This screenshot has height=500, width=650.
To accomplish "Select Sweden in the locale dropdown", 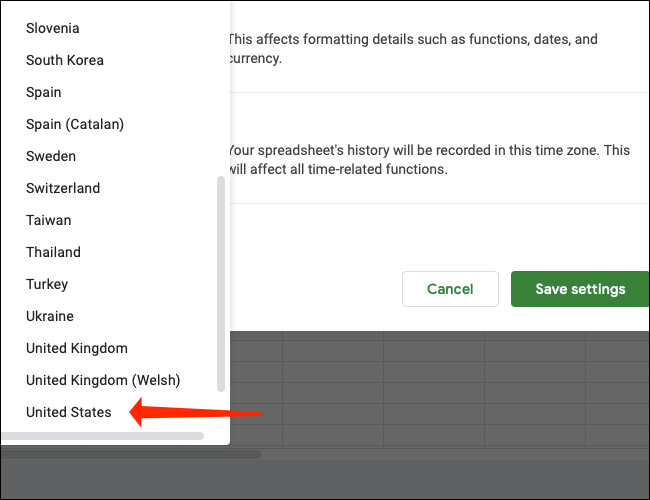I will pos(51,156).
